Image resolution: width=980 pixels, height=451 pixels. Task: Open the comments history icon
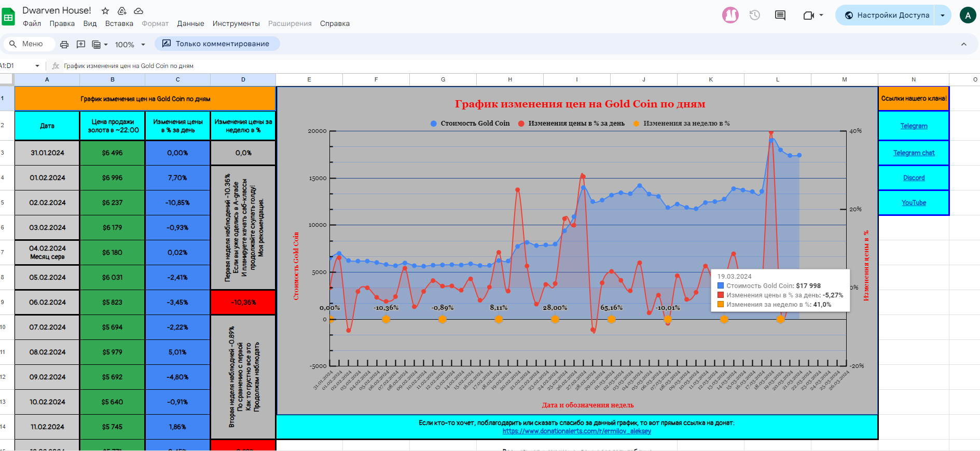tap(780, 16)
